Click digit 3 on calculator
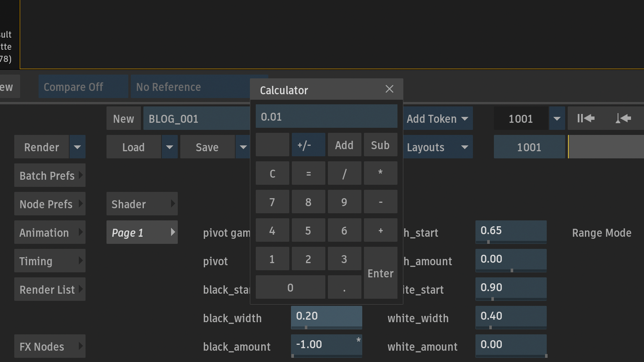The width and height of the screenshot is (644, 362). (x=345, y=259)
